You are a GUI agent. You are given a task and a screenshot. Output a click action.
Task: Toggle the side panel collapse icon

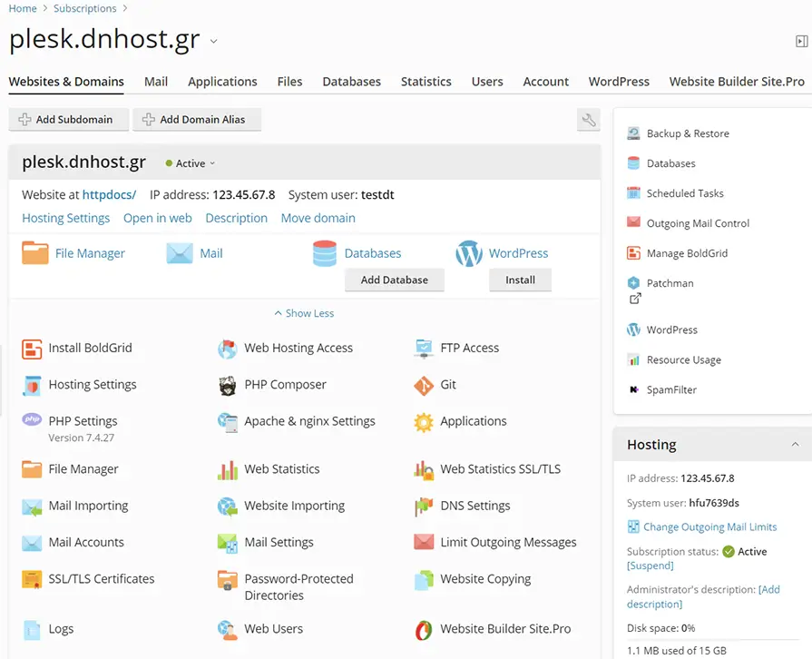(802, 41)
